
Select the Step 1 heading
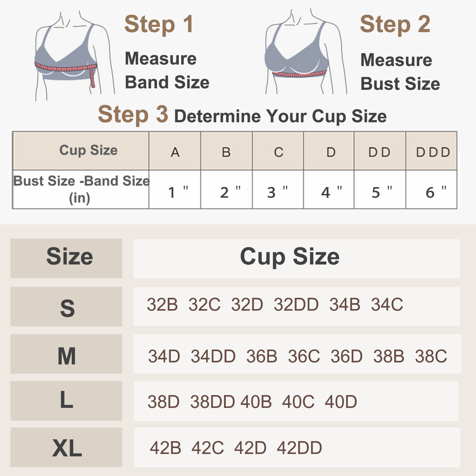pyautogui.click(x=159, y=25)
